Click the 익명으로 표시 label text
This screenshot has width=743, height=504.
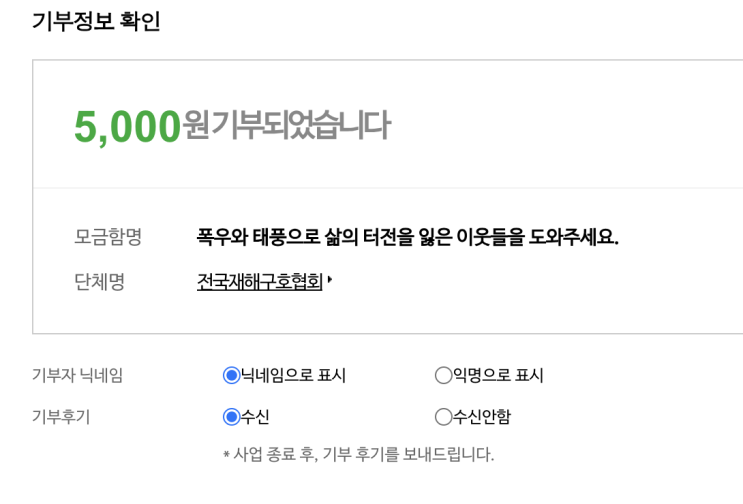click(498, 376)
